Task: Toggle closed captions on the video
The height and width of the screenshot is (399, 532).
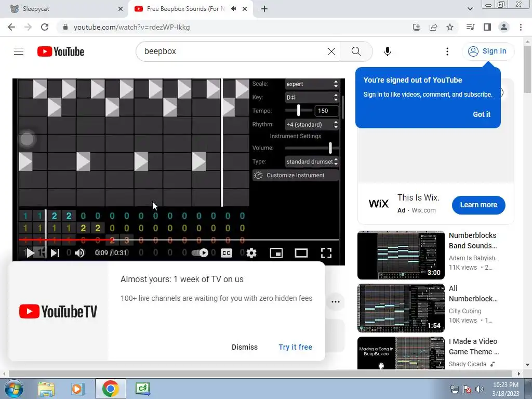Action: coord(227,253)
